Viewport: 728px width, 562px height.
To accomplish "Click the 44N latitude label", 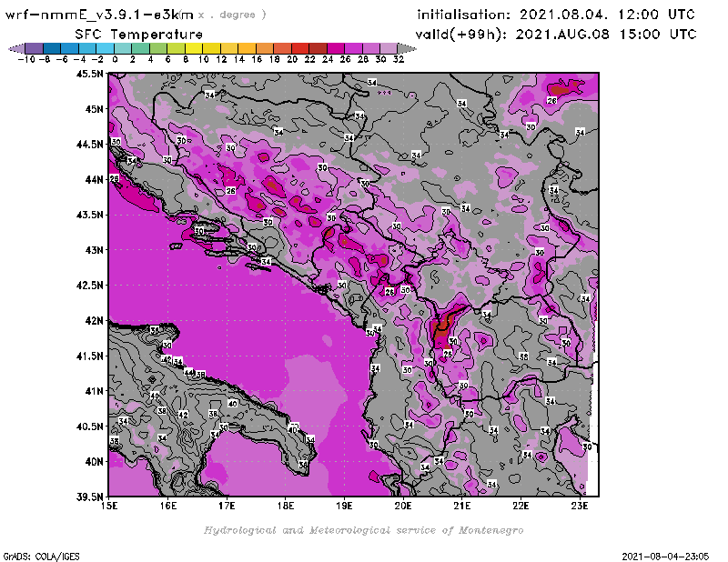I will (x=94, y=179).
